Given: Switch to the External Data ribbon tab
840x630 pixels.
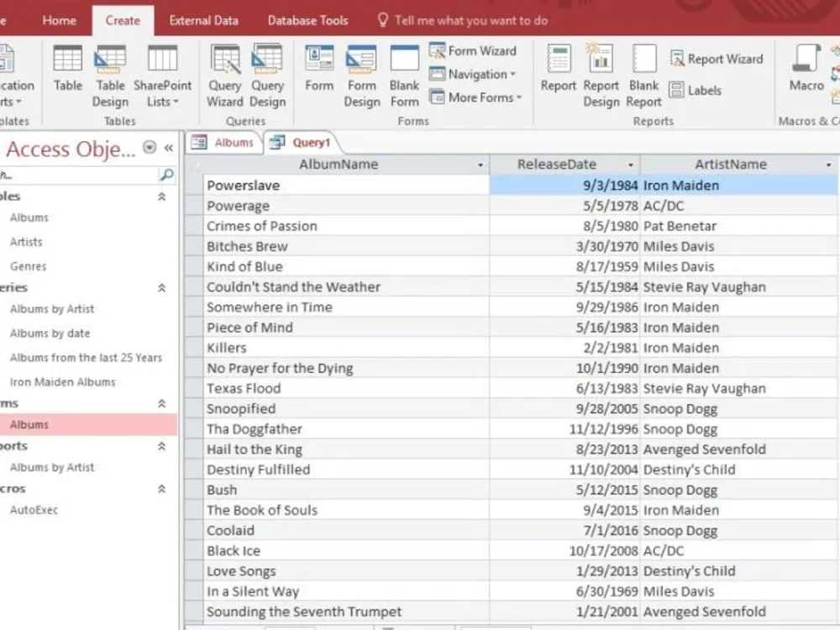Looking at the screenshot, I should (203, 20).
